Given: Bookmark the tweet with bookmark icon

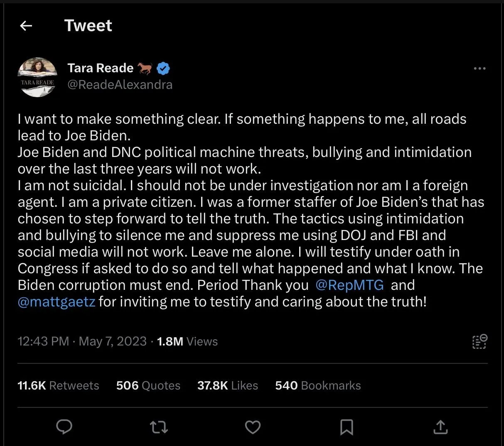Looking at the screenshot, I should 347,426.
